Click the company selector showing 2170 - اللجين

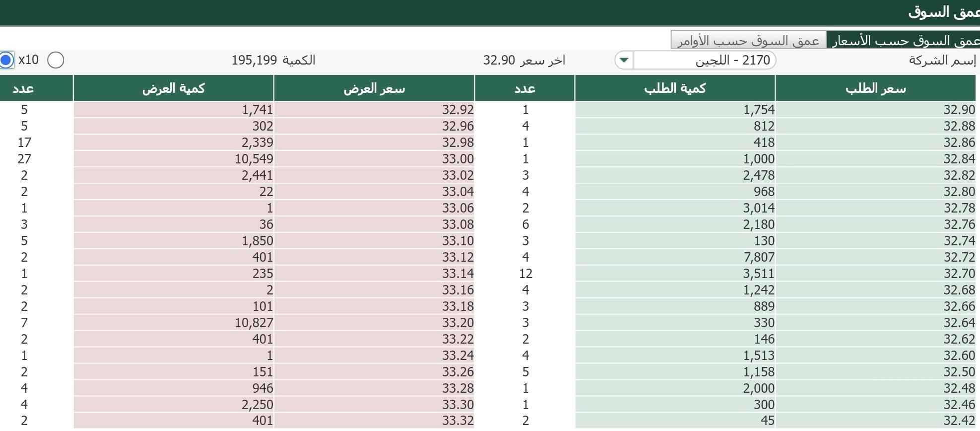(705, 60)
